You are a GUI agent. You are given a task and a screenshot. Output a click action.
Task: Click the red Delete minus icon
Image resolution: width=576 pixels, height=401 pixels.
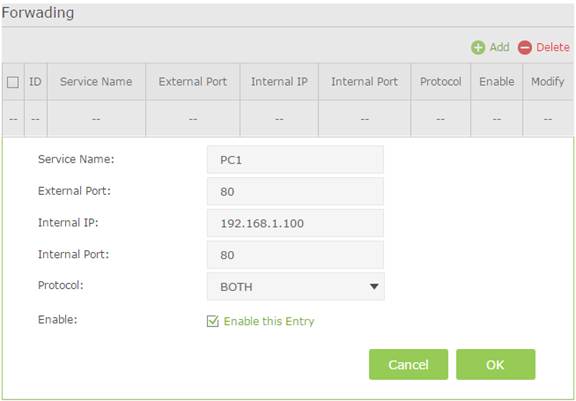point(525,48)
